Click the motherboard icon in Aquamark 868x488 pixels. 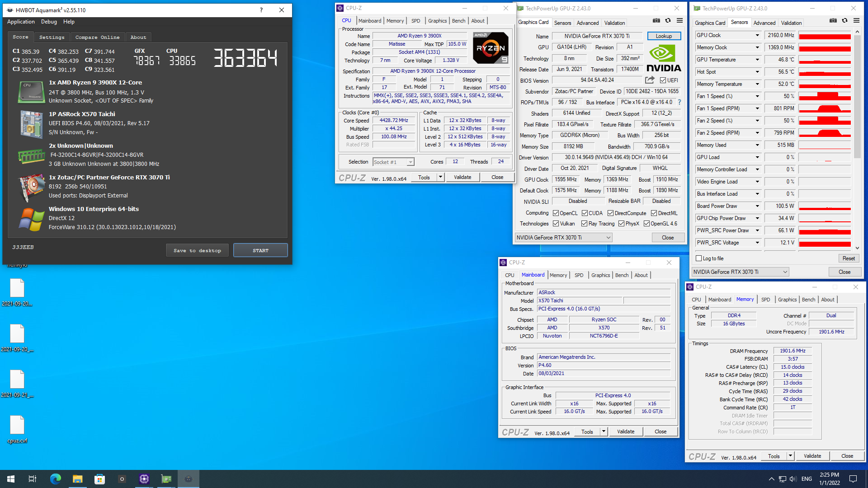pyautogui.click(x=31, y=124)
